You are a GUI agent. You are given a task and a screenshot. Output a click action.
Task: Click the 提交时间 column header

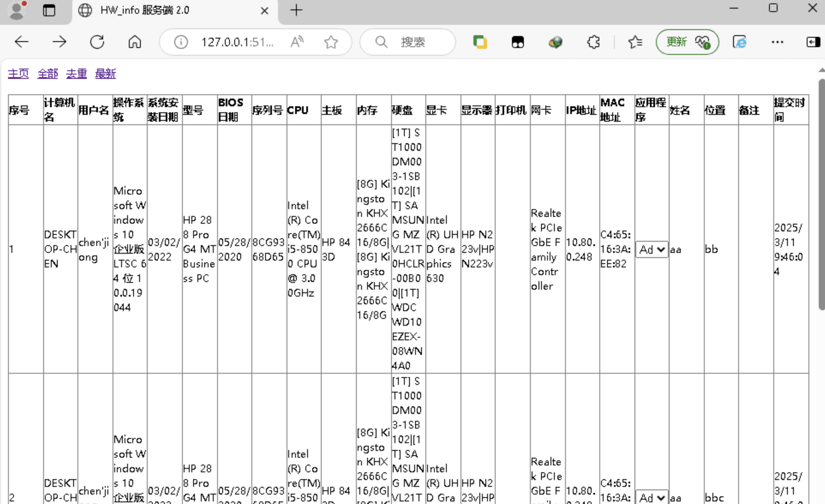point(791,110)
